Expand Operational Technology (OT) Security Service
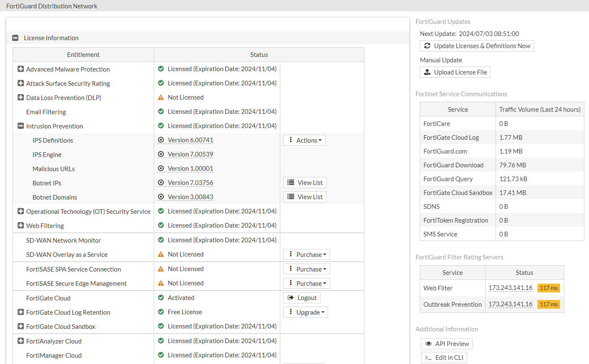 (21, 211)
